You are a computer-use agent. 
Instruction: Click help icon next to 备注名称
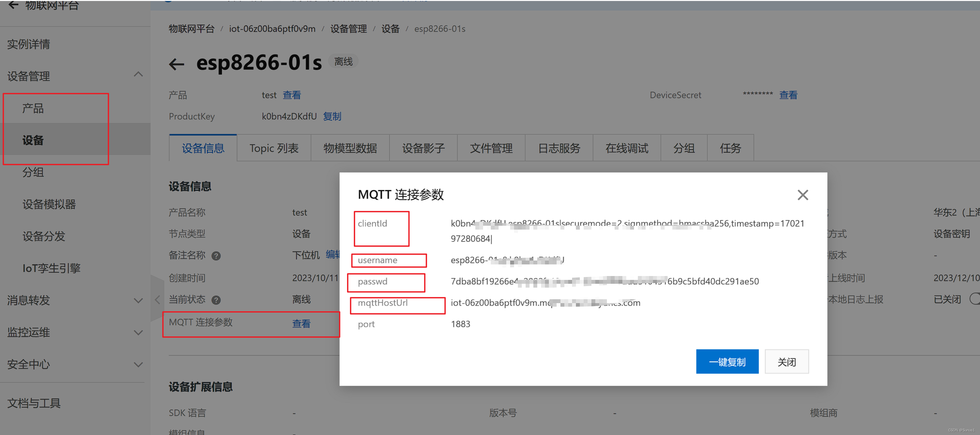(x=216, y=256)
